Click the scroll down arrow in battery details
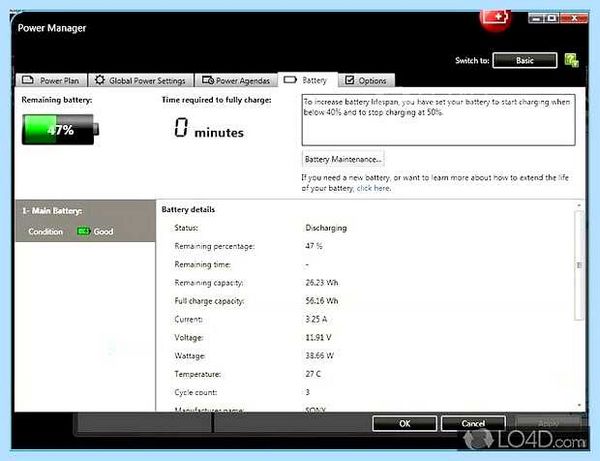 tap(579, 405)
